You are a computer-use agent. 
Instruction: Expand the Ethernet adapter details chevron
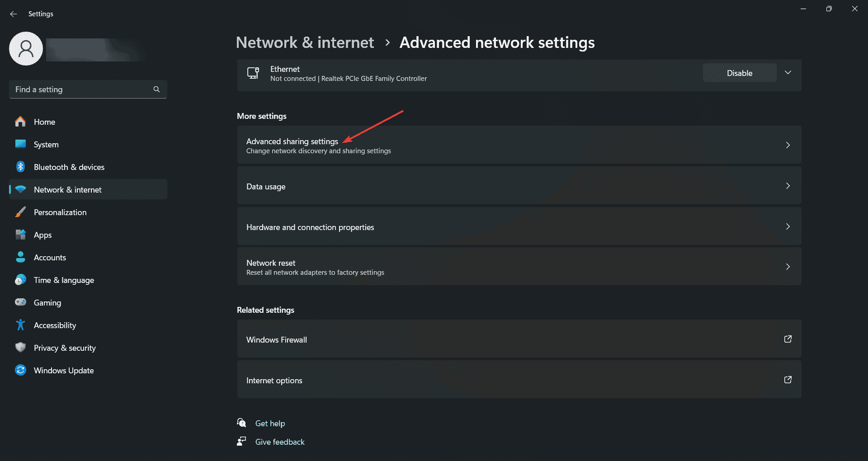tap(788, 73)
